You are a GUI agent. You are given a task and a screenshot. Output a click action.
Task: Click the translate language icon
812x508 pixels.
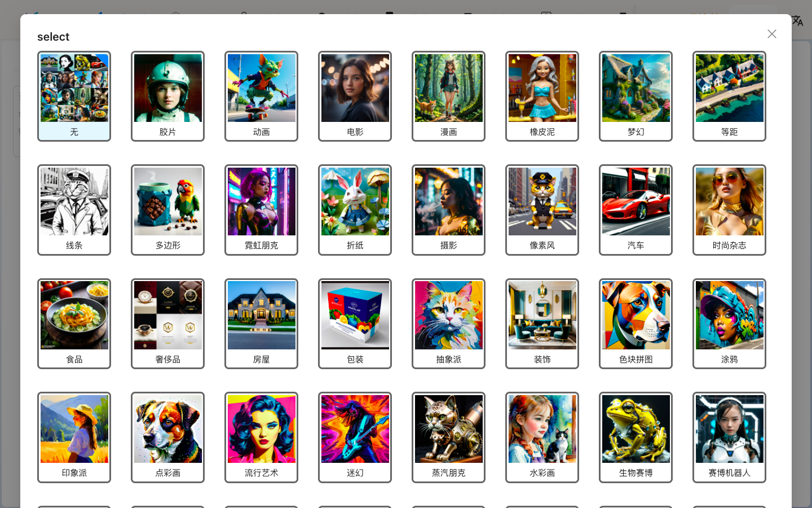click(797, 21)
